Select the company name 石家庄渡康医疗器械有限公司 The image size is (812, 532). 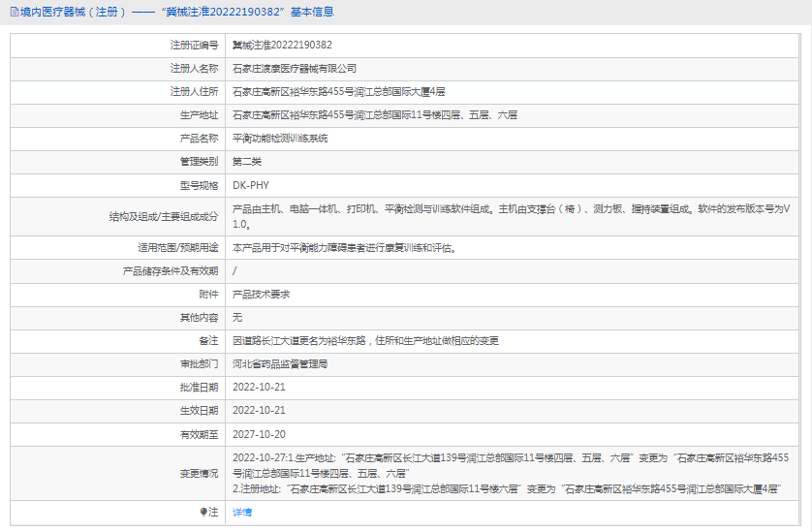[x=295, y=69]
